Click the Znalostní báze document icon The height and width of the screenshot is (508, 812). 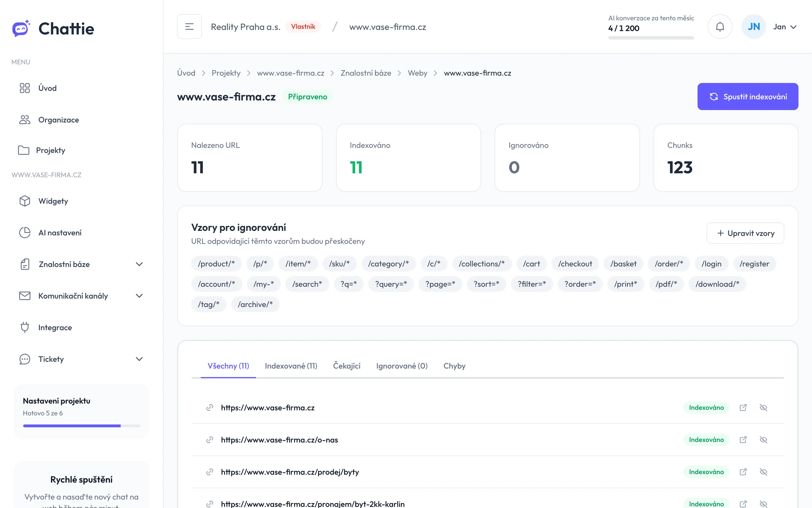(x=25, y=264)
